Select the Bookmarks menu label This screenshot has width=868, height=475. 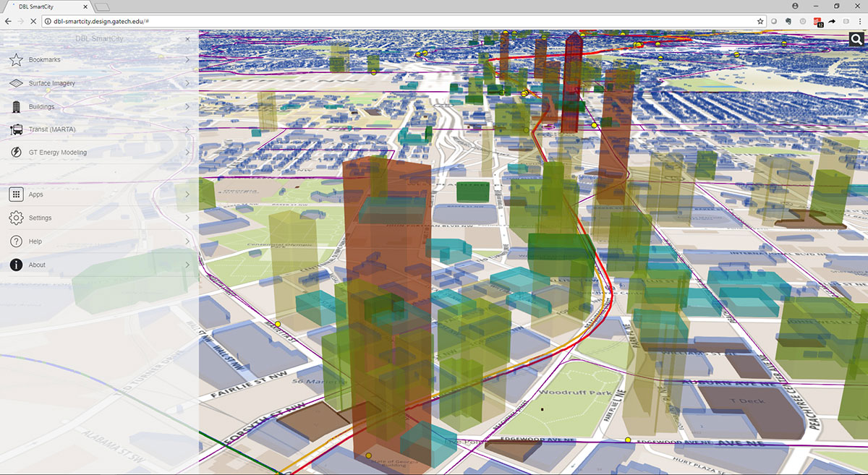45,59
